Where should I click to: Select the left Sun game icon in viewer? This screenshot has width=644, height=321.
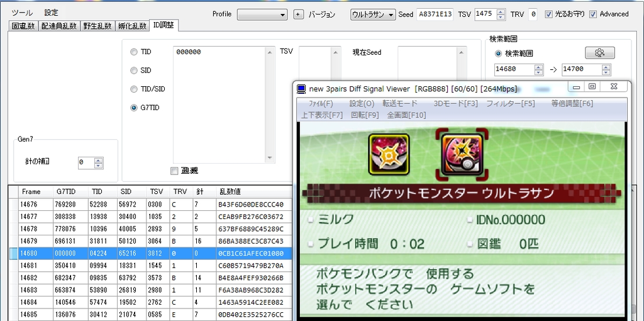point(389,154)
